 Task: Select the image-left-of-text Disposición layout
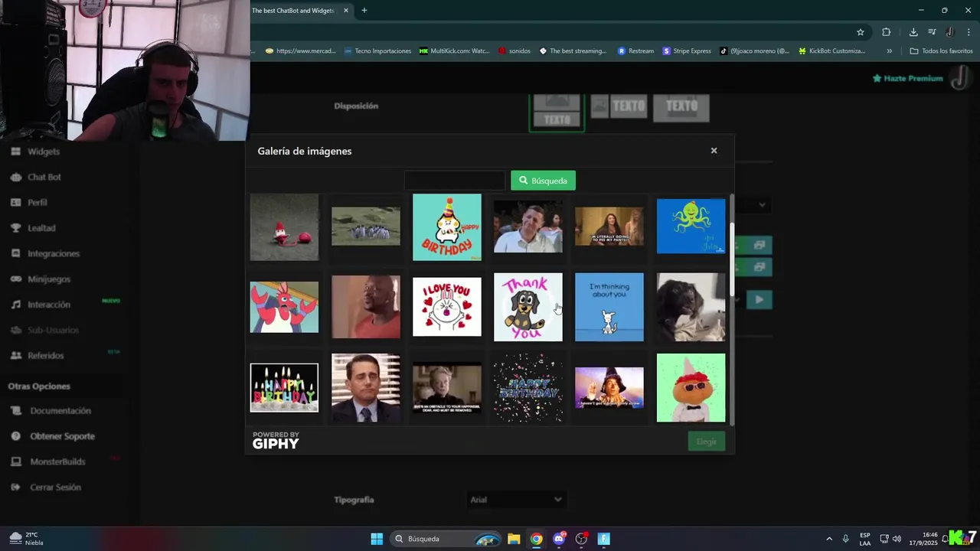click(619, 106)
